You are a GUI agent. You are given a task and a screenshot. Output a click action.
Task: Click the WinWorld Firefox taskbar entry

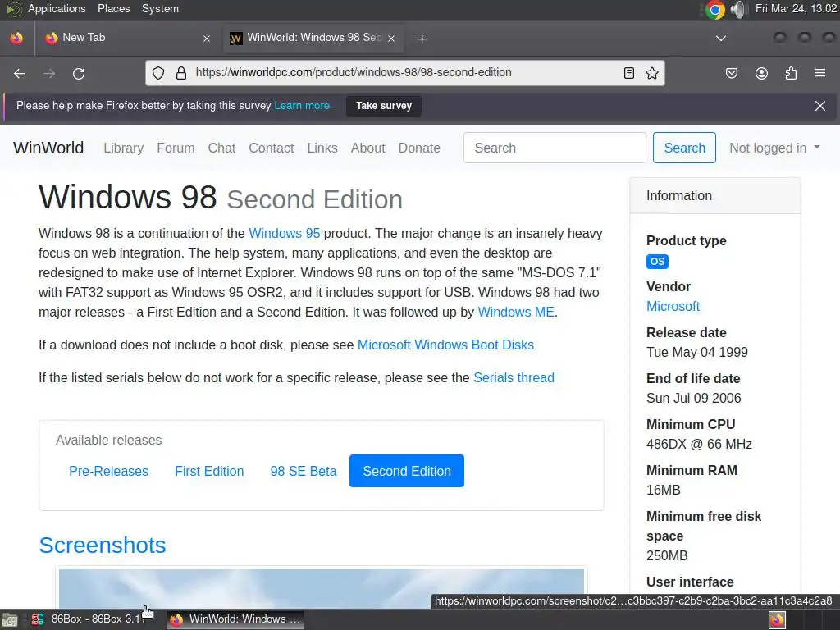click(x=235, y=619)
